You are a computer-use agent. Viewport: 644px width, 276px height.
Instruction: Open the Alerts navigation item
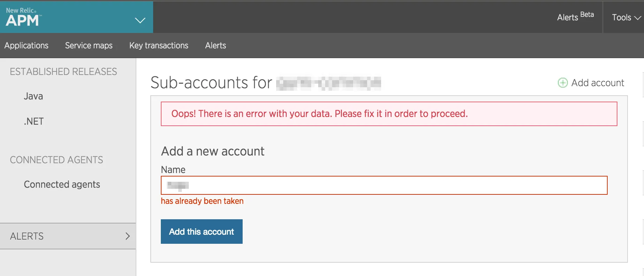[x=215, y=46]
